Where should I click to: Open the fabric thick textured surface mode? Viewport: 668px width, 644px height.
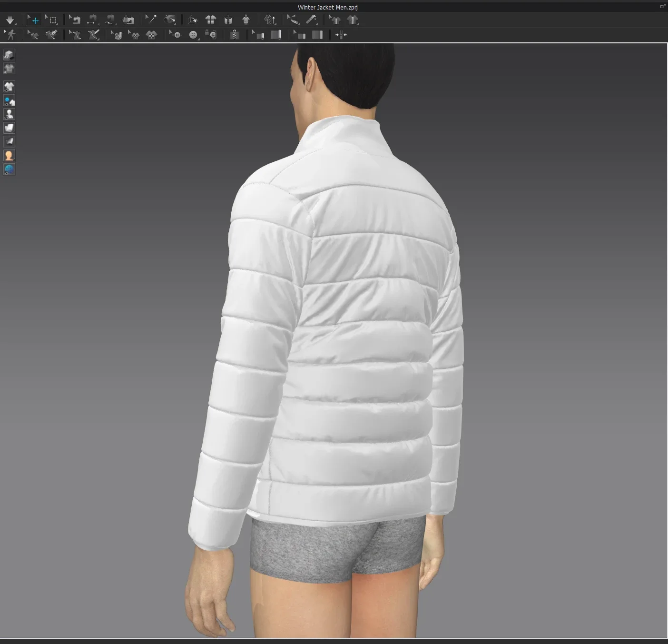9,128
